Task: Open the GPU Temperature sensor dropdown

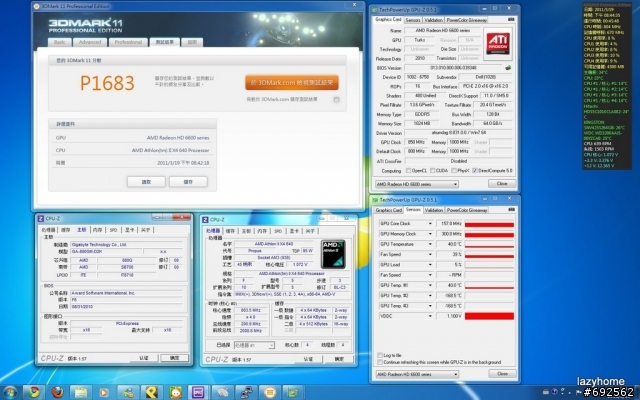Action: tap(430, 244)
